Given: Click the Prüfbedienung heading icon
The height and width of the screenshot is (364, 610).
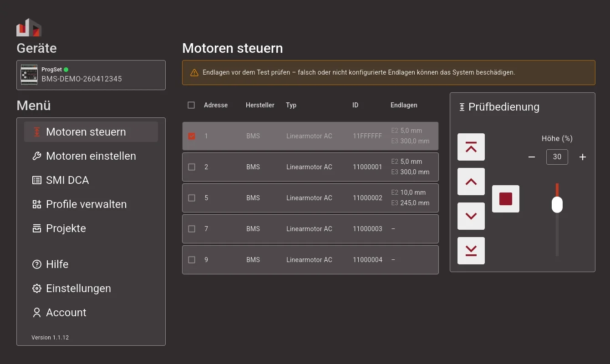Looking at the screenshot, I should pyautogui.click(x=462, y=107).
